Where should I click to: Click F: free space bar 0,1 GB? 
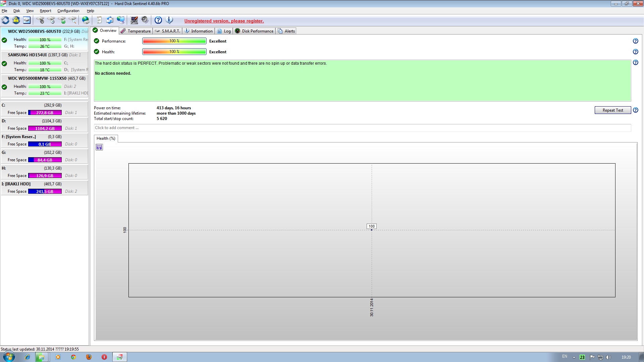click(x=45, y=144)
